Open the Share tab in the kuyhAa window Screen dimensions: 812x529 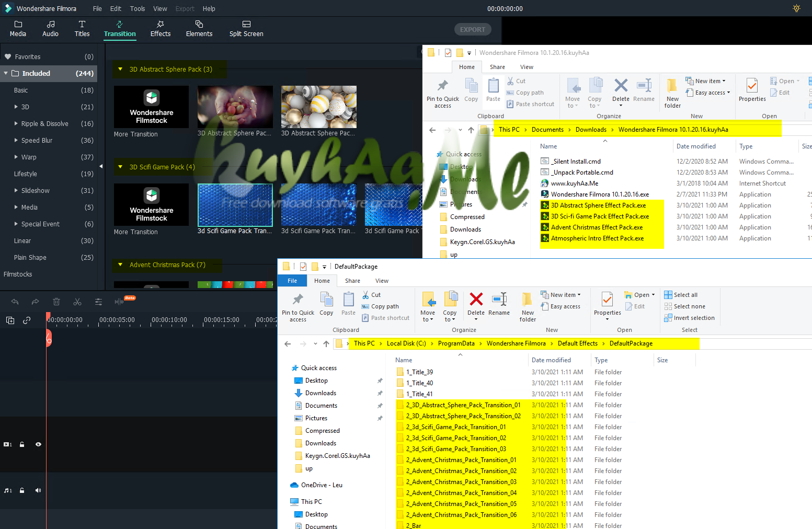(497, 67)
